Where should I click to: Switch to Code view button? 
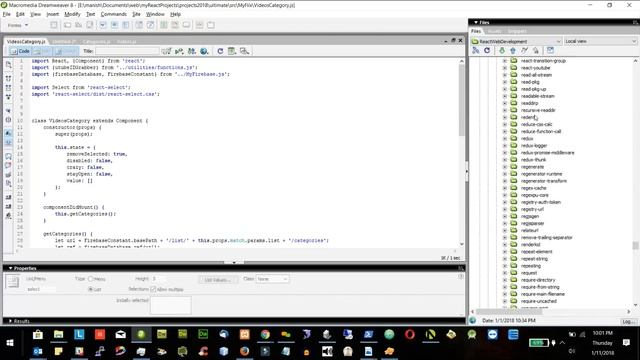point(20,51)
